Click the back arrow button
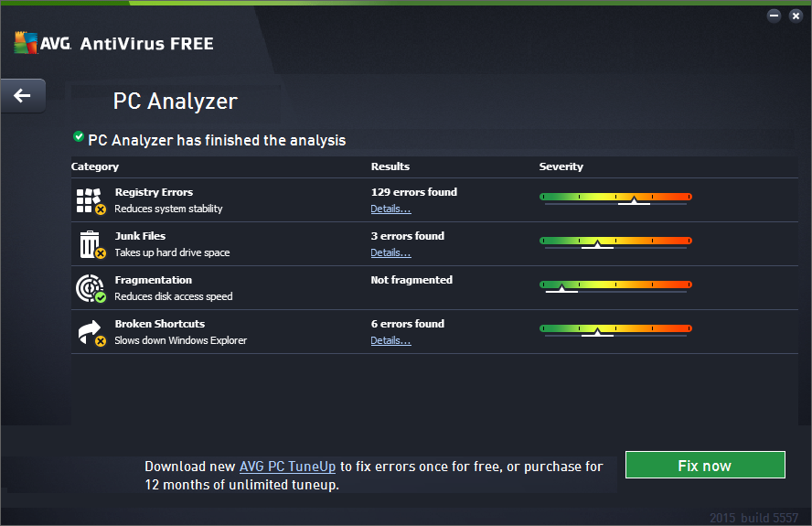The image size is (812, 526). pos(23,95)
